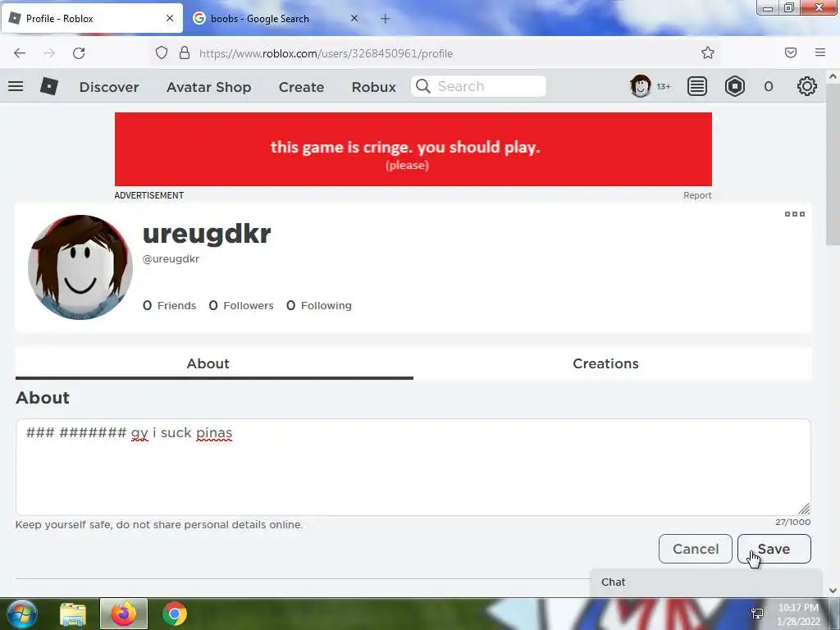
Task: Bookmark this page with the star icon
Action: (x=708, y=52)
